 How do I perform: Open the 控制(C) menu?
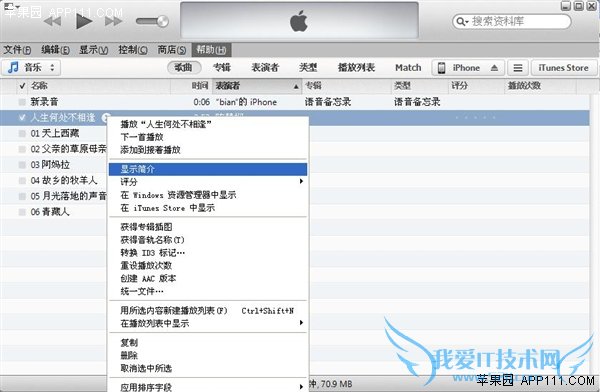[x=133, y=50]
